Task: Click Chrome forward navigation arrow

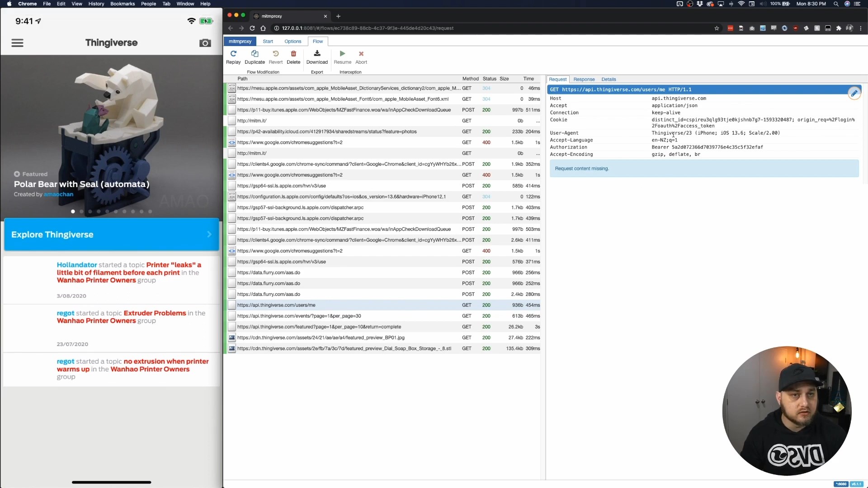Action: click(241, 28)
